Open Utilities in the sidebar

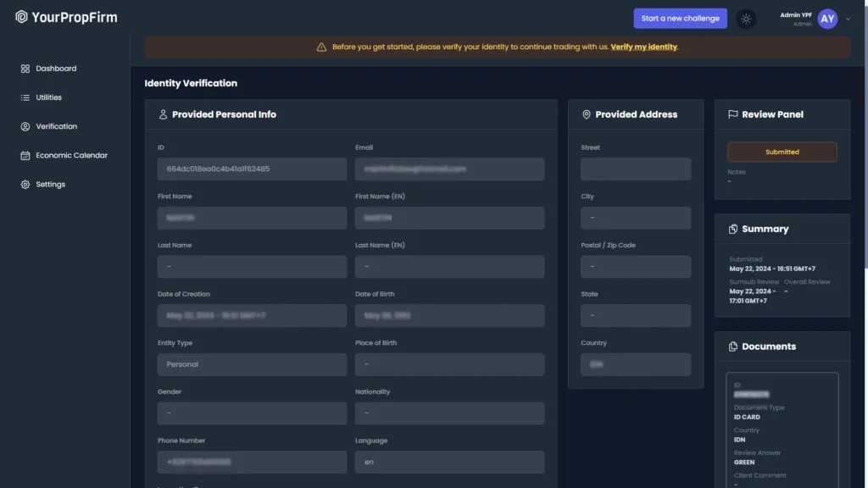click(x=48, y=97)
